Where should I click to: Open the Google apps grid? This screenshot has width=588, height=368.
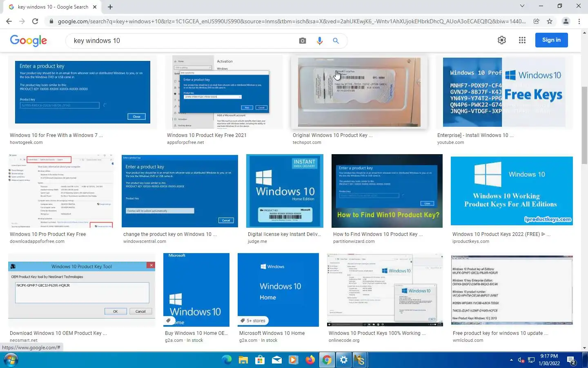click(x=522, y=40)
